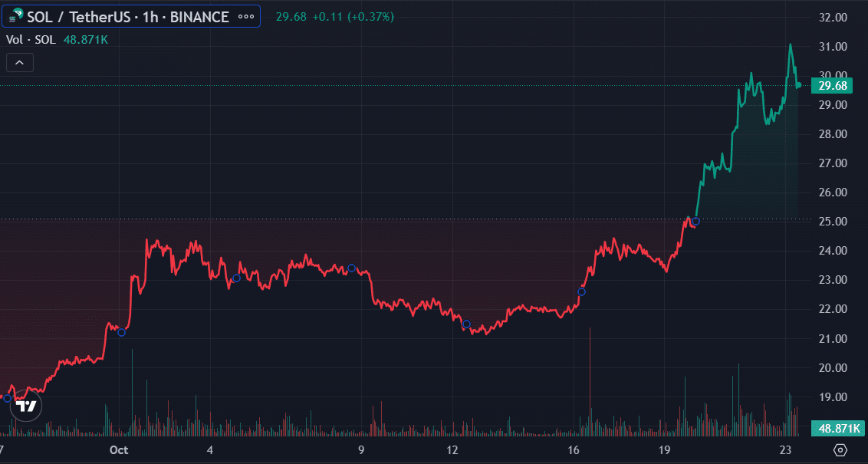Click the 16 date label on time axis
The width and height of the screenshot is (868, 464).
click(x=574, y=449)
